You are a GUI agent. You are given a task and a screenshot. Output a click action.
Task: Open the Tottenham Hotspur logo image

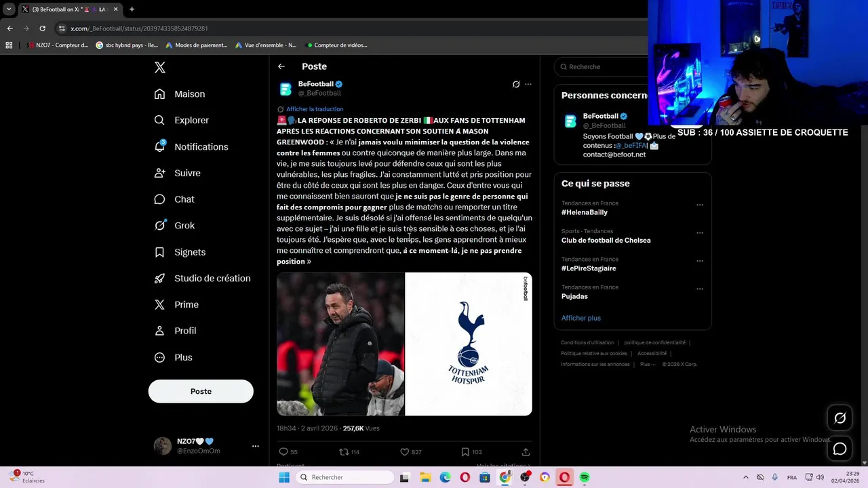tap(469, 344)
